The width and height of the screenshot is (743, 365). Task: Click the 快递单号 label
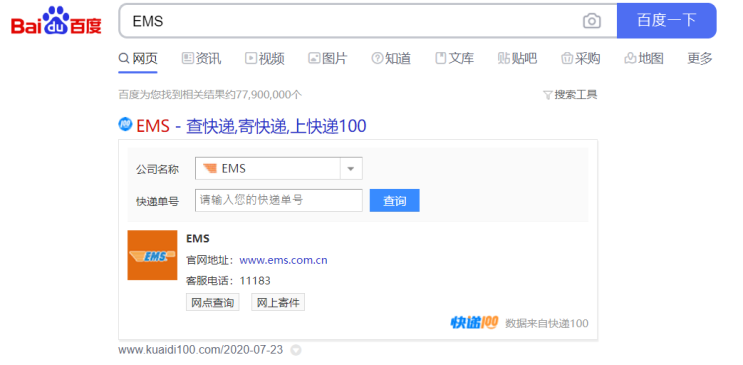coord(157,201)
